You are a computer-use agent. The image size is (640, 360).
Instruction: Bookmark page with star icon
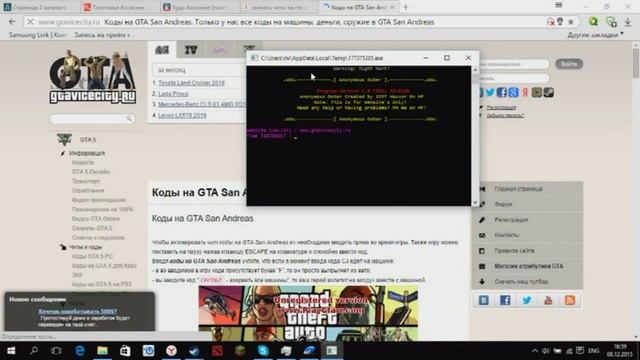click(571, 22)
